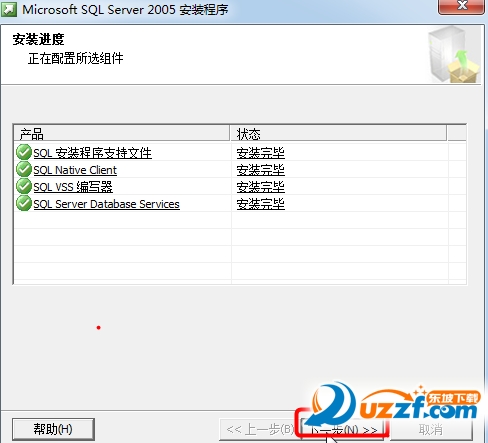The width and height of the screenshot is (488, 443).
Task: Close the SQL Server 2005 setup window
Action: [462, 6]
